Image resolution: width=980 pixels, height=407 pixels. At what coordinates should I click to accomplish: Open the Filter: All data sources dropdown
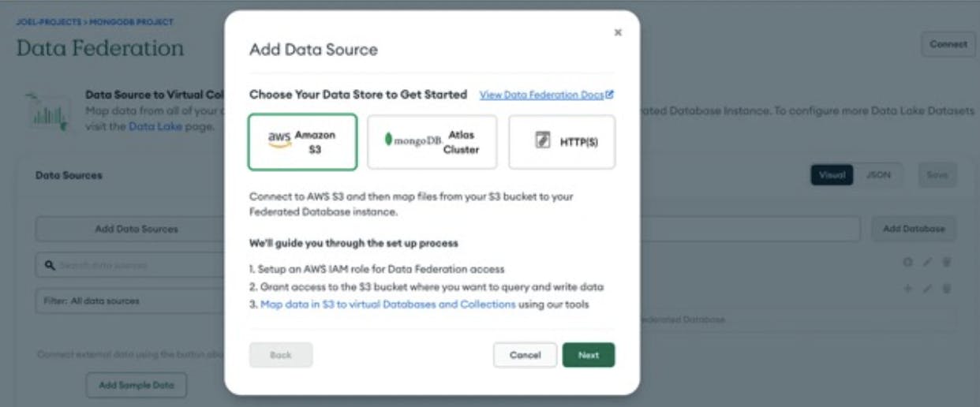tap(130, 301)
